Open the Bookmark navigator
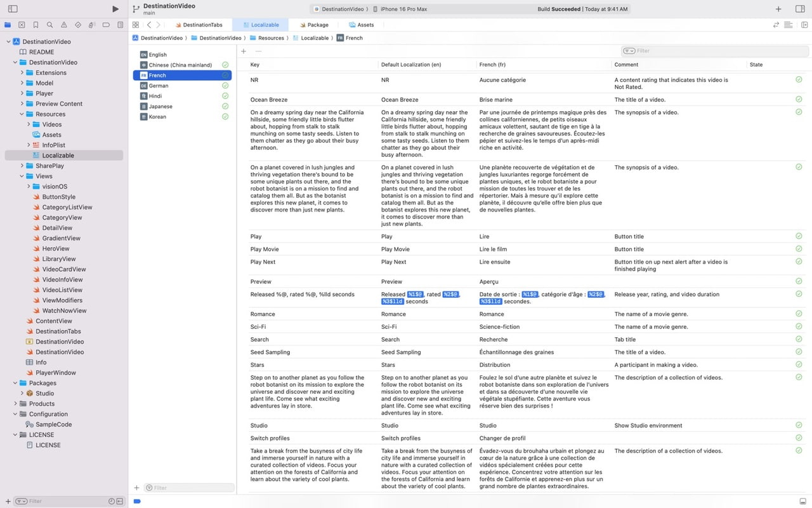Image resolution: width=812 pixels, height=508 pixels. click(36, 25)
